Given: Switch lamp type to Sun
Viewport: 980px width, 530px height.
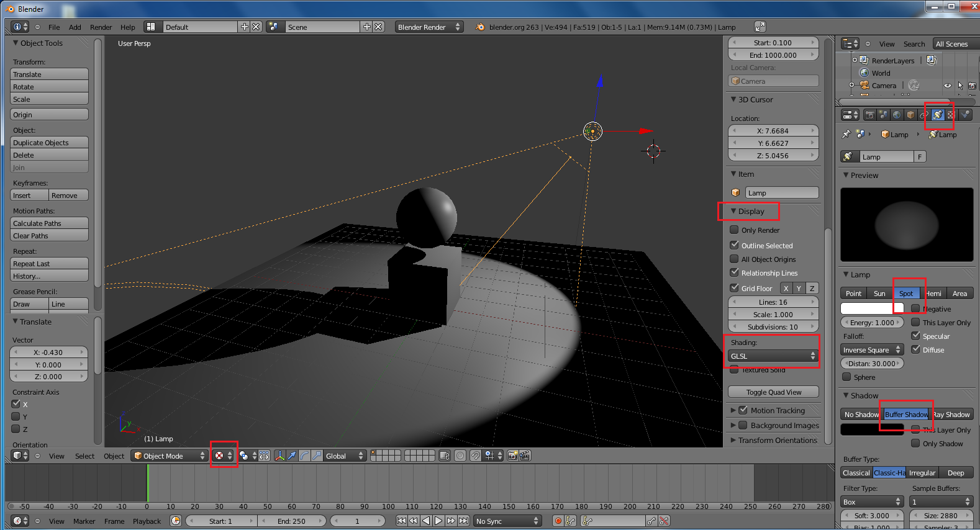Looking at the screenshot, I should click(880, 293).
